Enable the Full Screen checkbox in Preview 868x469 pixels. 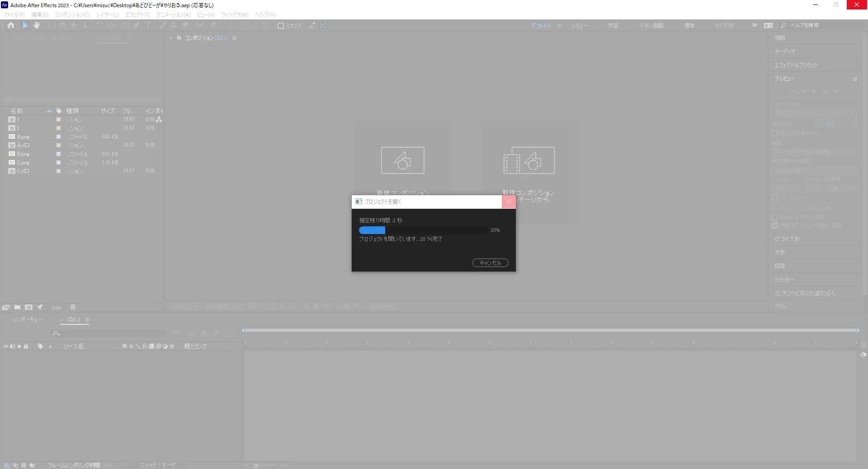coord(775,197)
